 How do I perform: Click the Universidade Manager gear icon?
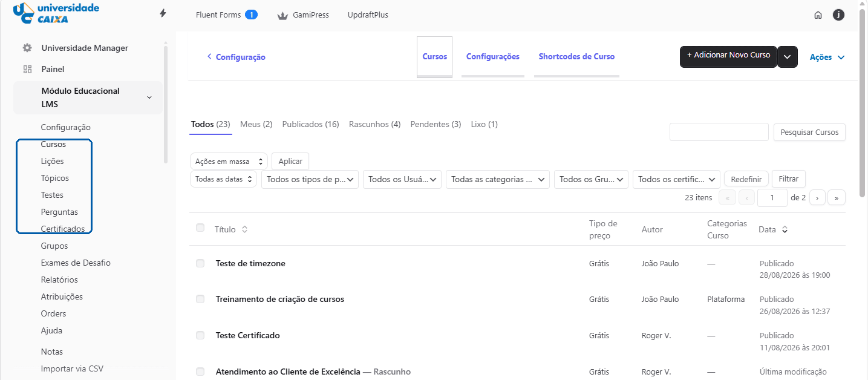tap(27, 48)
